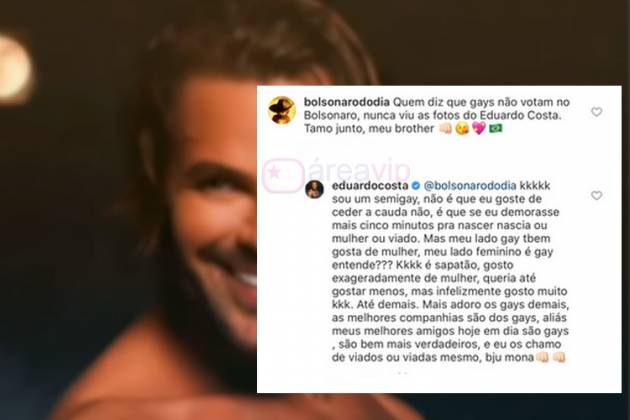Follow the @bolsonarododia mention link
The image size is (630, 420).
[x=470, y=186]
